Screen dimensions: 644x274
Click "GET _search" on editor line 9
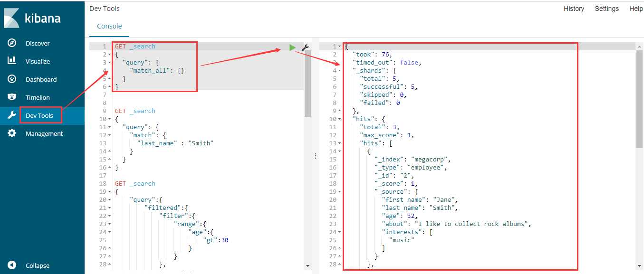pos(135,111)
